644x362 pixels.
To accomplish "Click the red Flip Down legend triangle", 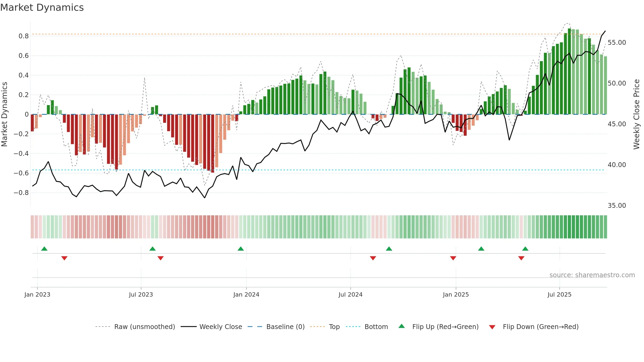I will [x=492, y=327].
